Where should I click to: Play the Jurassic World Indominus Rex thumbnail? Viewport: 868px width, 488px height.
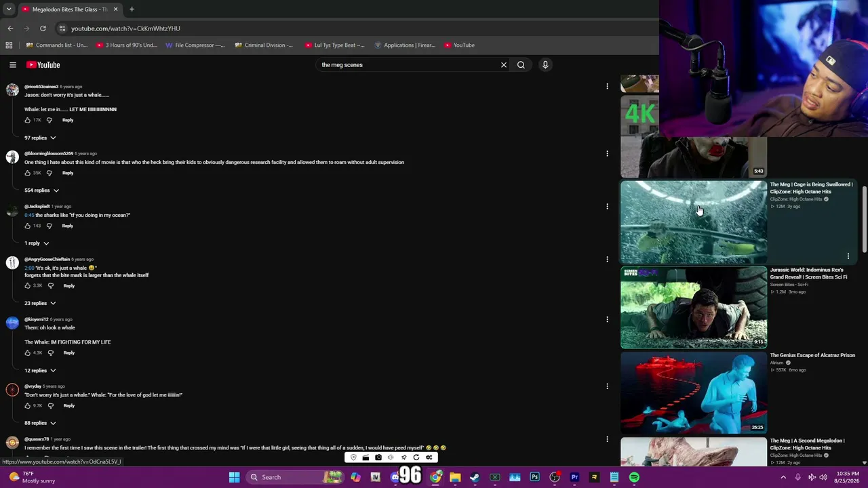point(694,307)
